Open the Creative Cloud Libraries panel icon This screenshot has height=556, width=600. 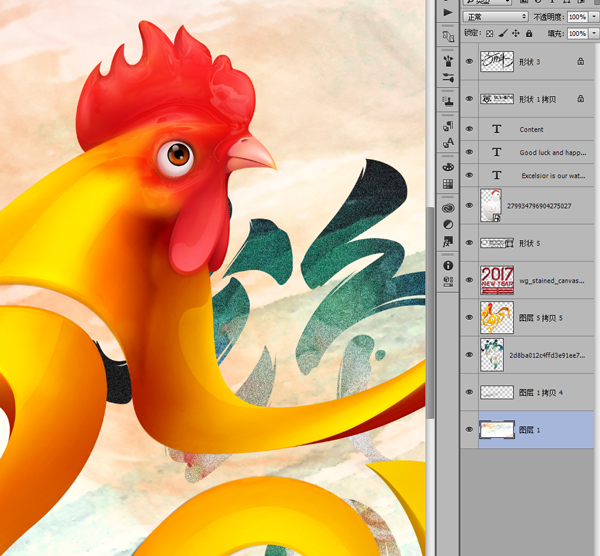click(448, 208)
